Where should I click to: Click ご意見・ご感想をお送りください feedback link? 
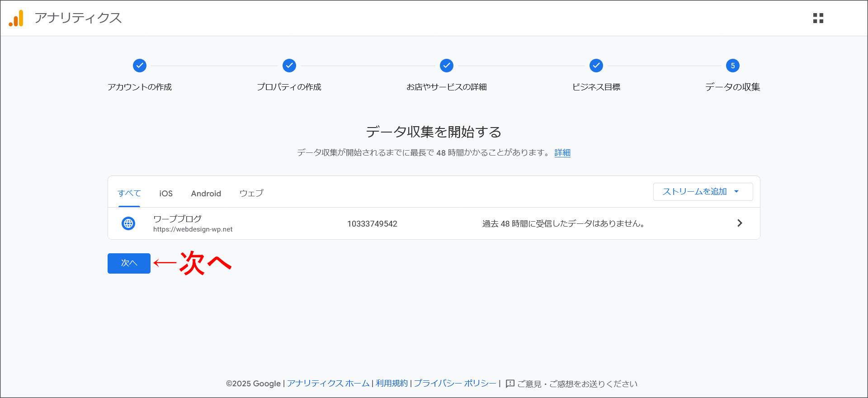pyautogui.click(x=577, y=384)
